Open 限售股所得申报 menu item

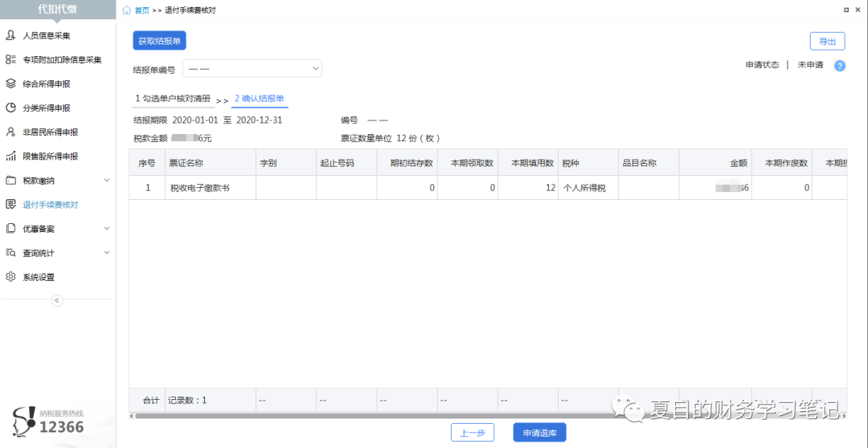[x=51, y=157]
